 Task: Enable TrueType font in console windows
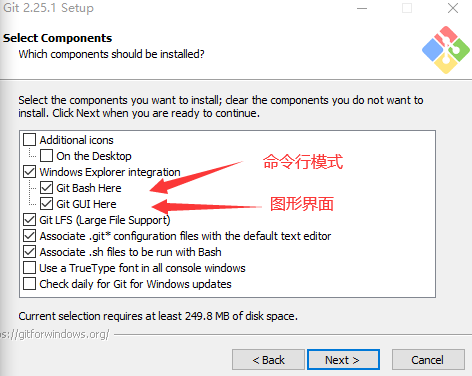(x=29, y=268)
